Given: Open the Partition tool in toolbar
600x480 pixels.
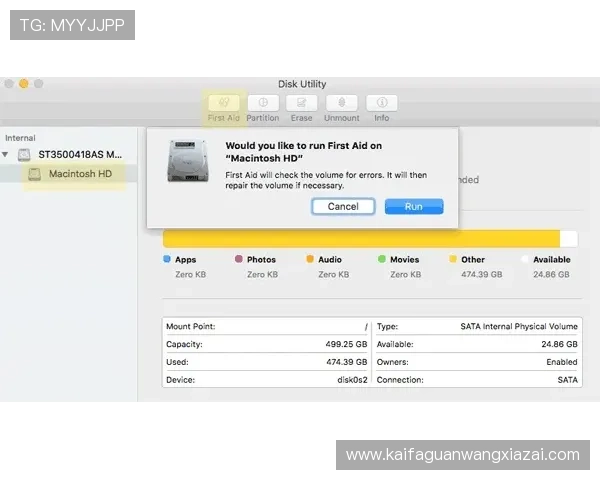Looking at the screenshot, I should [x=263, y=103].
